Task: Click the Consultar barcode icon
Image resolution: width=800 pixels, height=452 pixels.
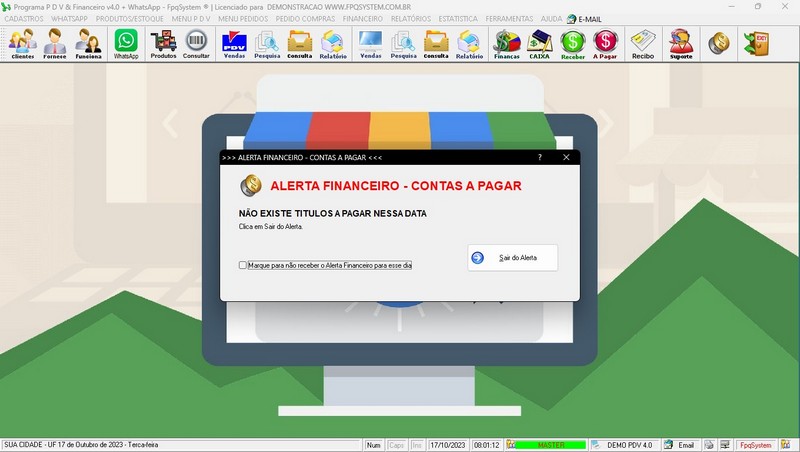Action: pyautogui.click(x=197, y=44)
